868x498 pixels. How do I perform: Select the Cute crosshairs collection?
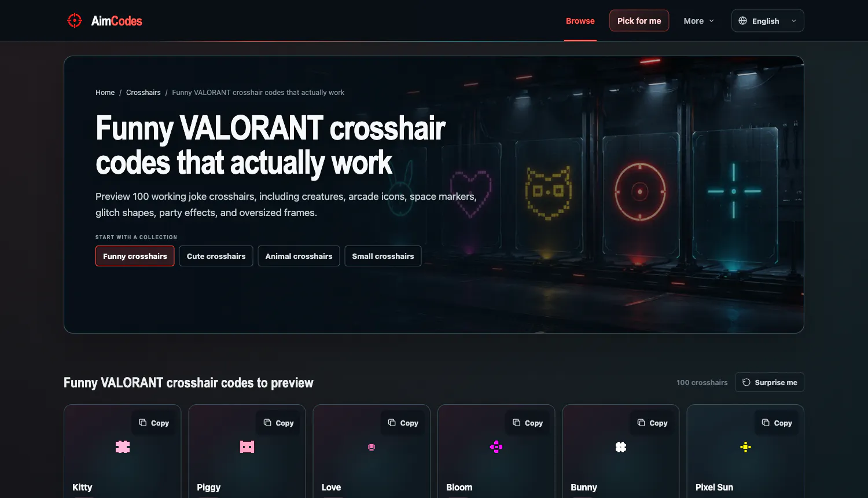tap(216, 256)
